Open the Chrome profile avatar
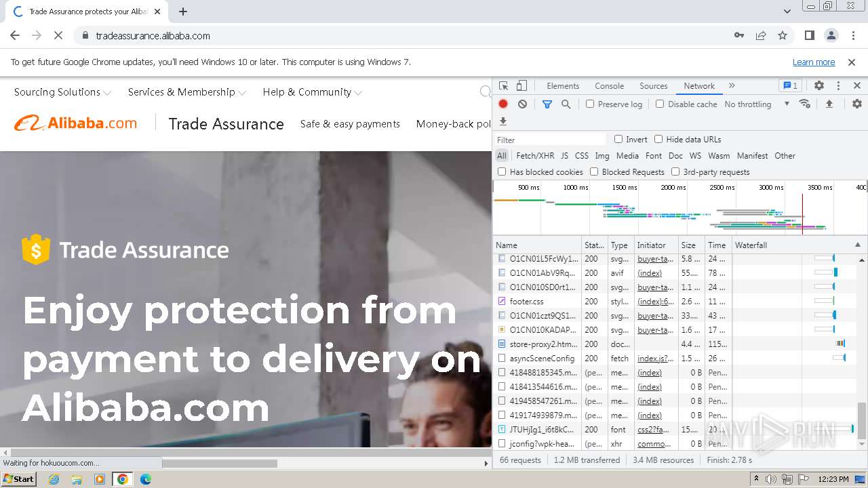The height and width of the screenshot is (488, 868). [x=831, y=35]
